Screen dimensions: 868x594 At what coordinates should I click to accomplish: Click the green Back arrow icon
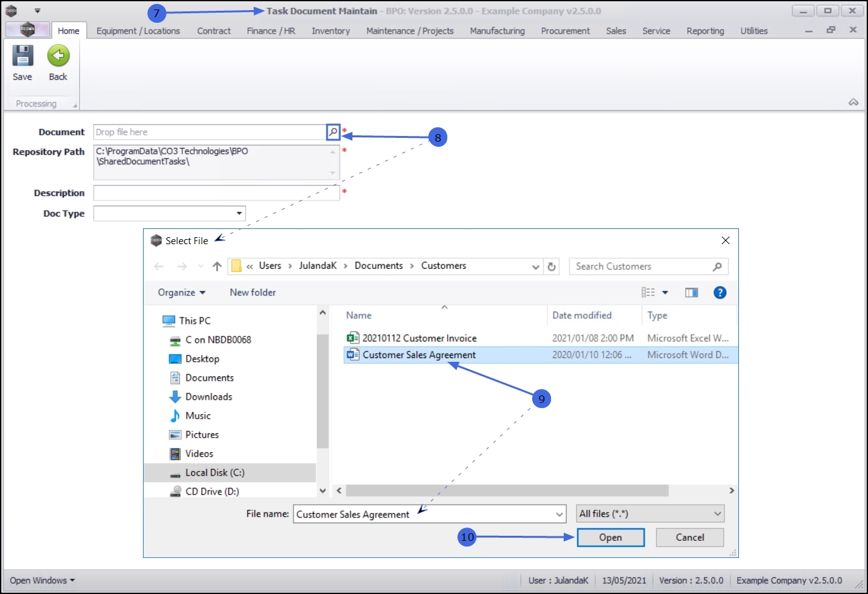[x=58, y=56]
